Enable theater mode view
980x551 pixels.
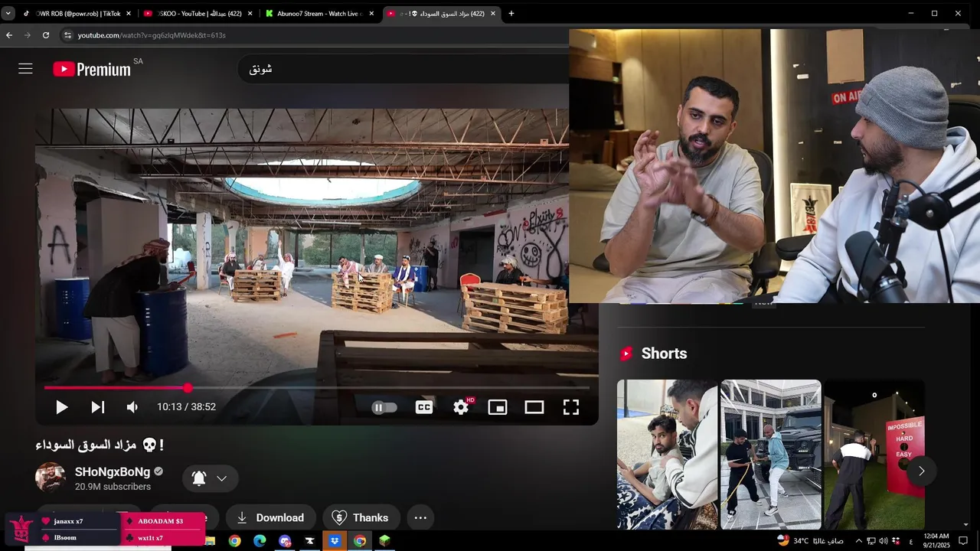coord(534,407)
